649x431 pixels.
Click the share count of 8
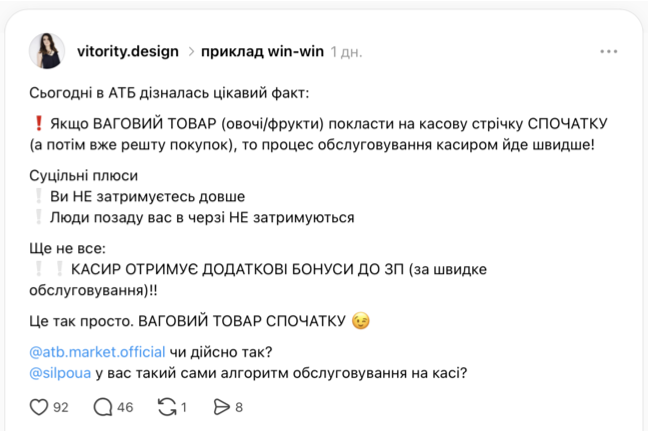pos(239,407)
